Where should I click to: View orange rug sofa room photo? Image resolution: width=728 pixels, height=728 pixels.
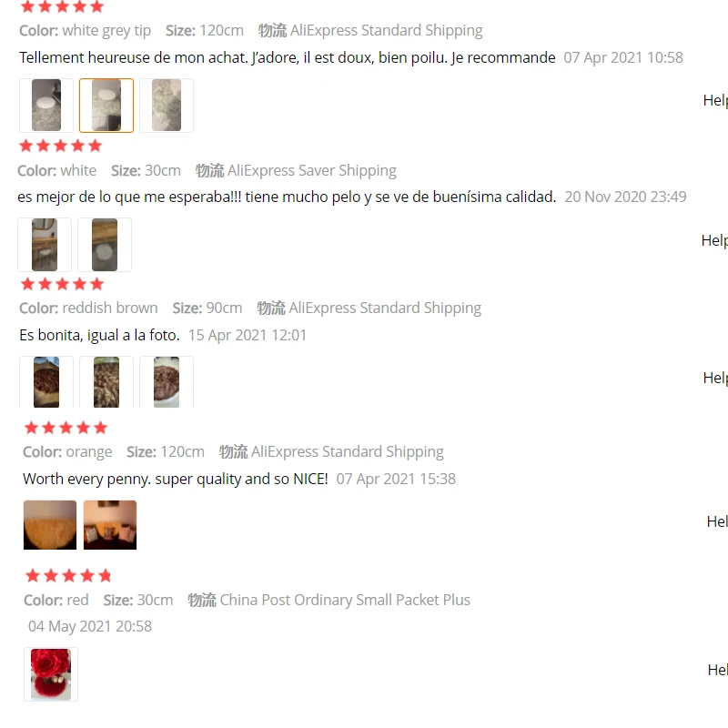pos(110,525)
